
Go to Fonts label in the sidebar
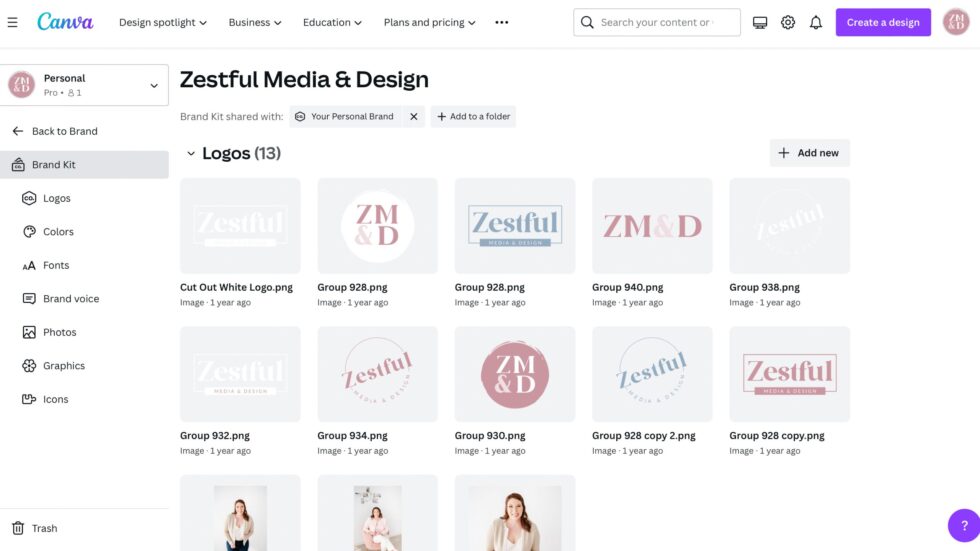pos(56,266)
